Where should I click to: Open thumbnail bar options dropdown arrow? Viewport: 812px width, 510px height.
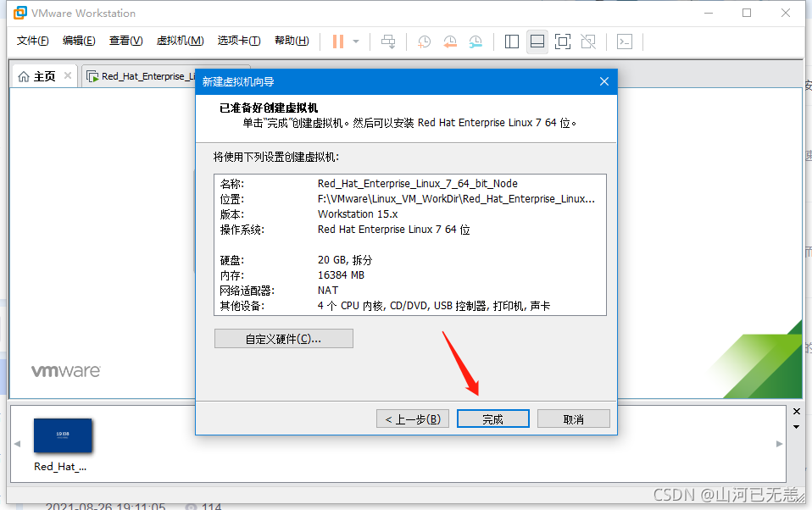coord(797,427)
